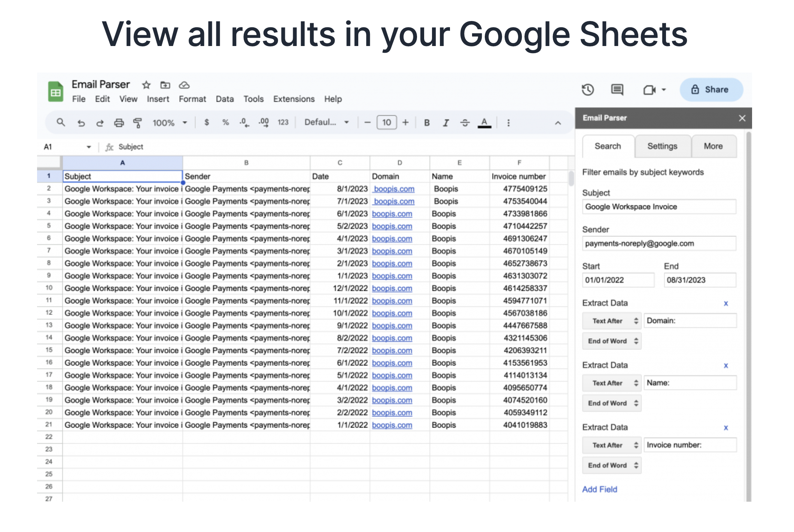Open the Data menu
The width and height of the screenshot is (794, 532).
tap(225, 99)
